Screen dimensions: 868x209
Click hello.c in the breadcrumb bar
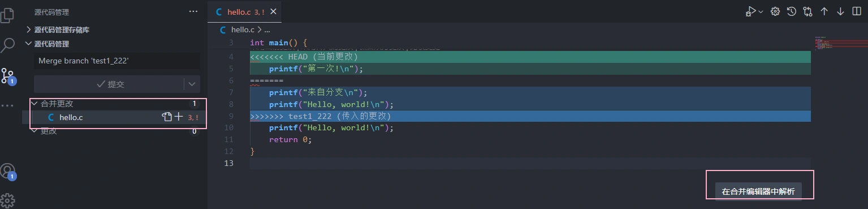[x=243, y=29]
